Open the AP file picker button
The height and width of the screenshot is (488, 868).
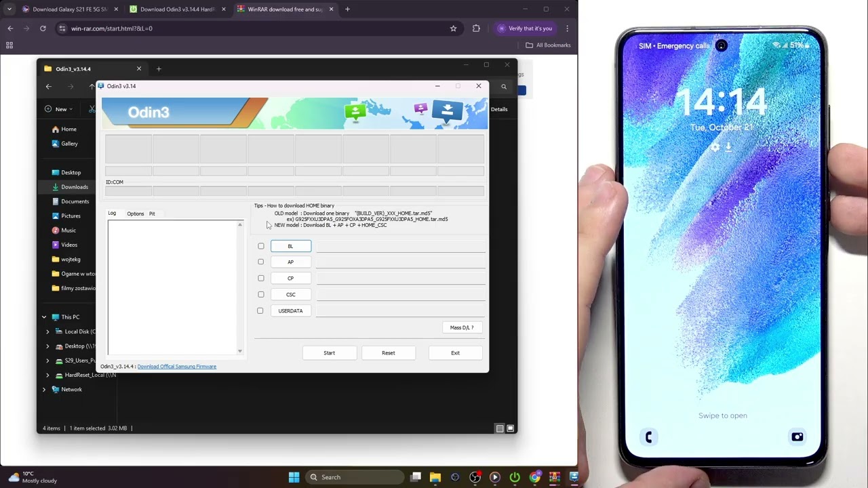[291, 262]
